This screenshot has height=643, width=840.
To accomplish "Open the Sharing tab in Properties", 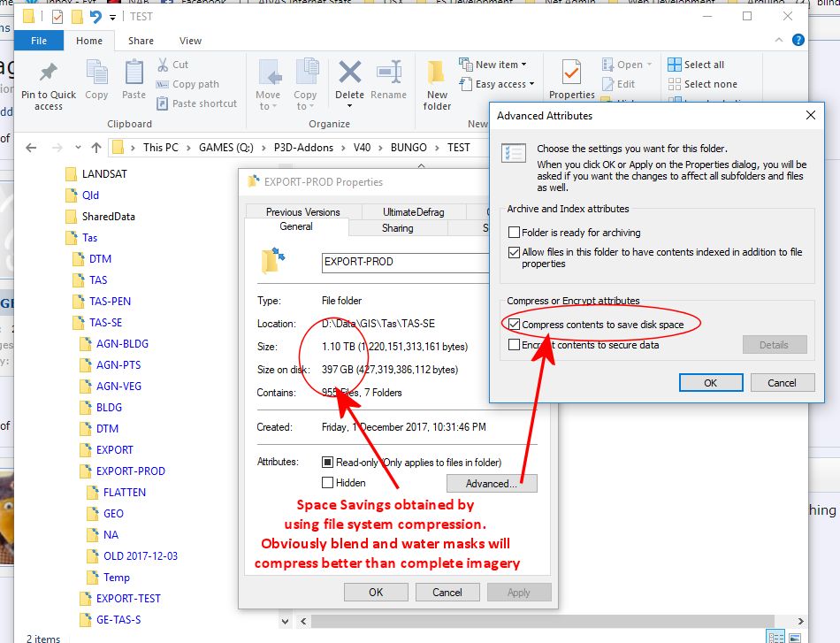I will (x=398, y=227).
